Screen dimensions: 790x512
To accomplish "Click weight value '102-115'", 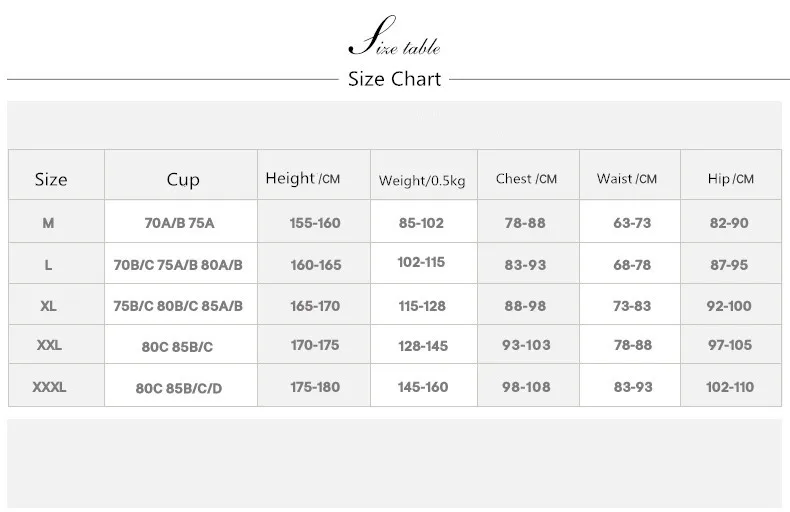I will (421, 262).
